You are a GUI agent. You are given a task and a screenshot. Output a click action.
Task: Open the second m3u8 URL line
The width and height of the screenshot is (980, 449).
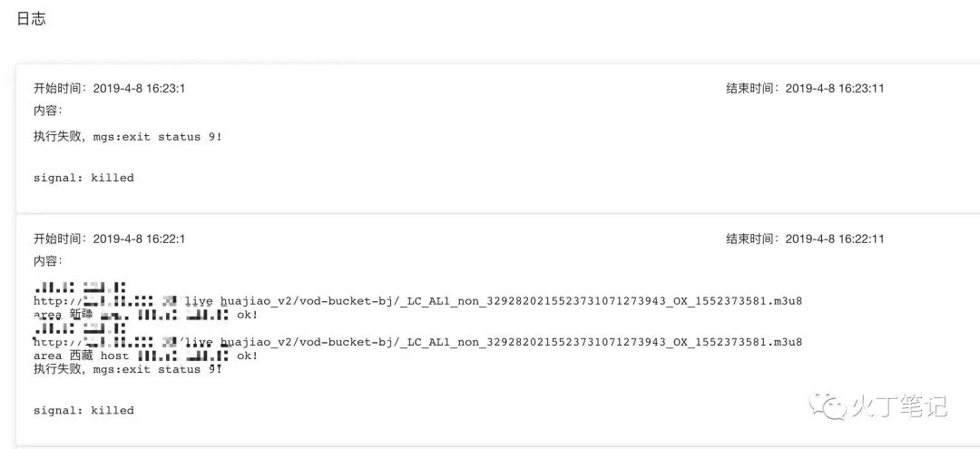pos(417,342)
